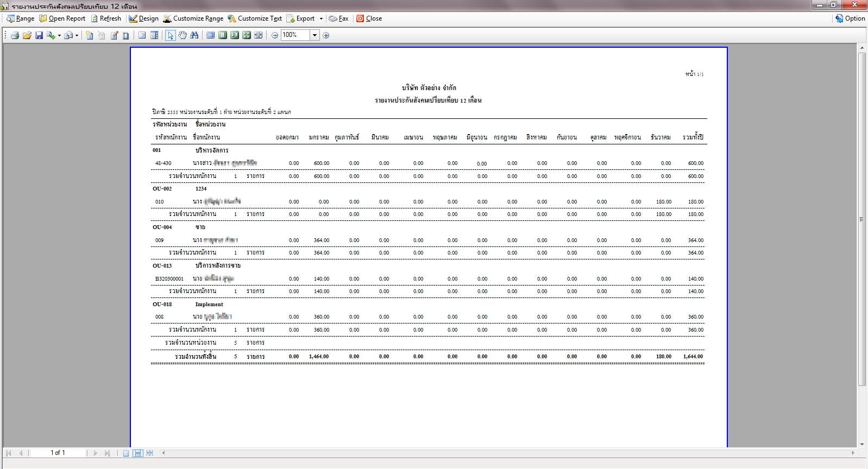
Task: Click grand total value '1,644.00'
Action: (x=693, y=357)
